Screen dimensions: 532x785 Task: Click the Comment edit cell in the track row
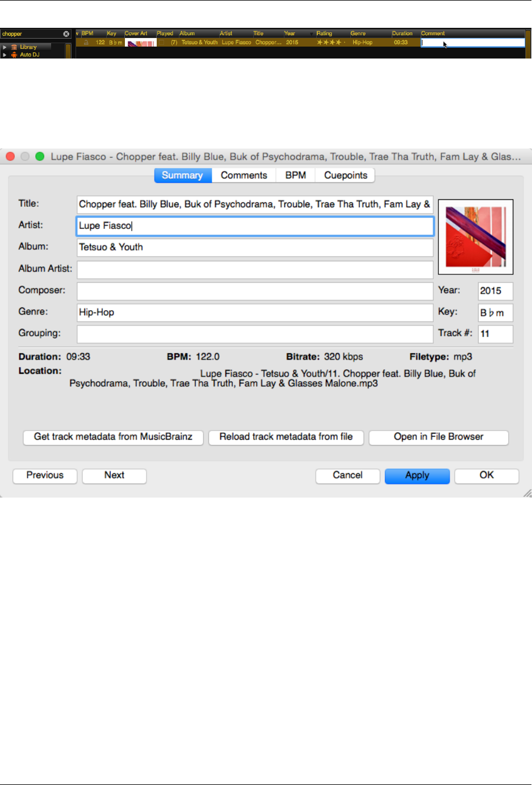pyautogui.click(x=472, y=43)
